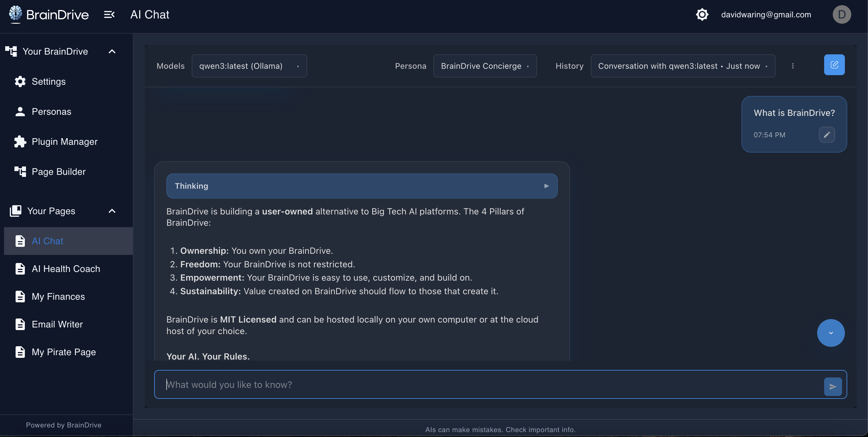Click the user avatar 'D' icon
Screen dimensions: 868x437
[x=841, y=14]
